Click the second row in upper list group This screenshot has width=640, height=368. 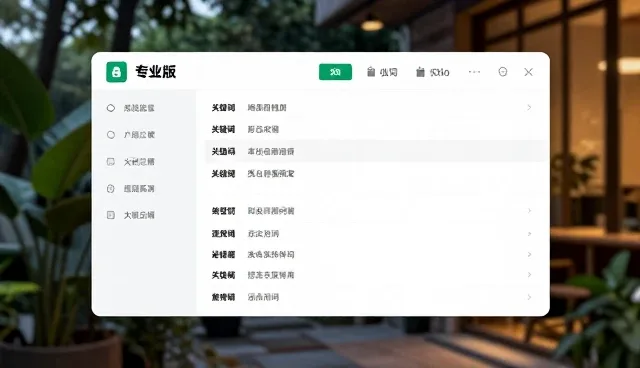[x=376, y=129]
